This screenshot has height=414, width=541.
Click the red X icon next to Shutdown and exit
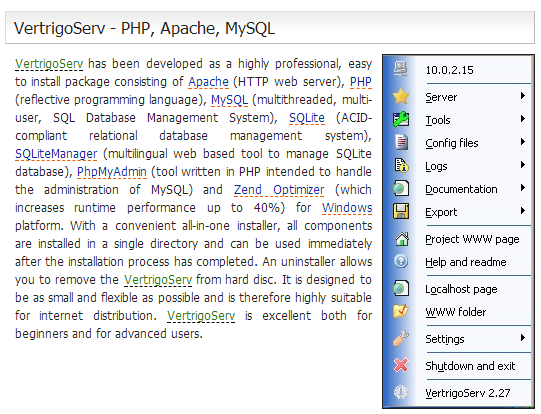401,365
